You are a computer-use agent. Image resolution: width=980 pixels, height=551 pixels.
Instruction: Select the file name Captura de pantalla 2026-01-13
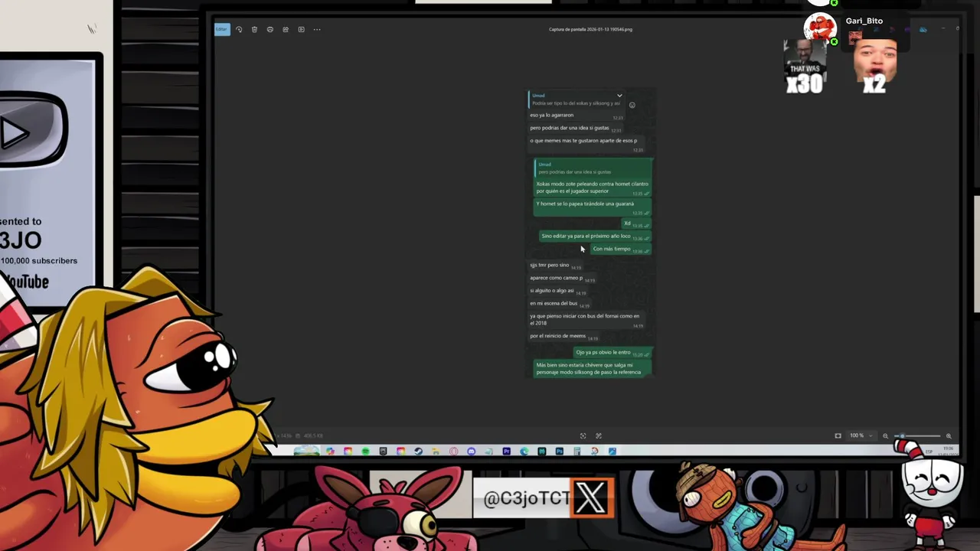(590, 29)
